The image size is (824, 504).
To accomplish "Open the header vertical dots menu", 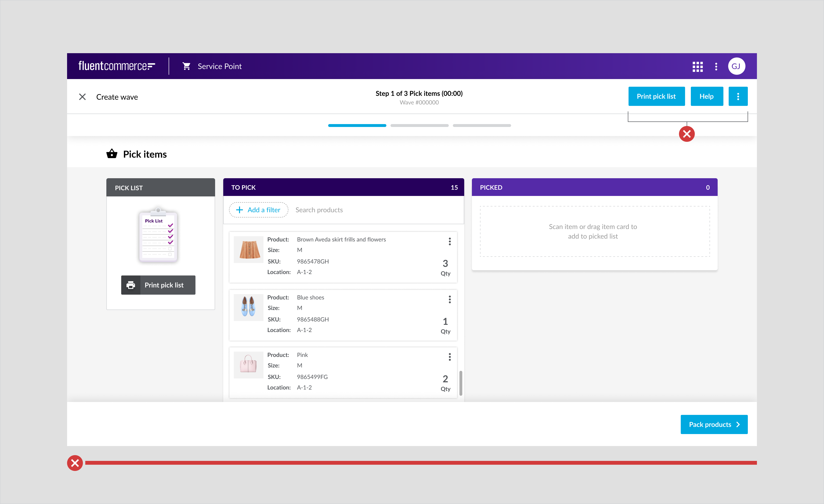I will (716, 66).
